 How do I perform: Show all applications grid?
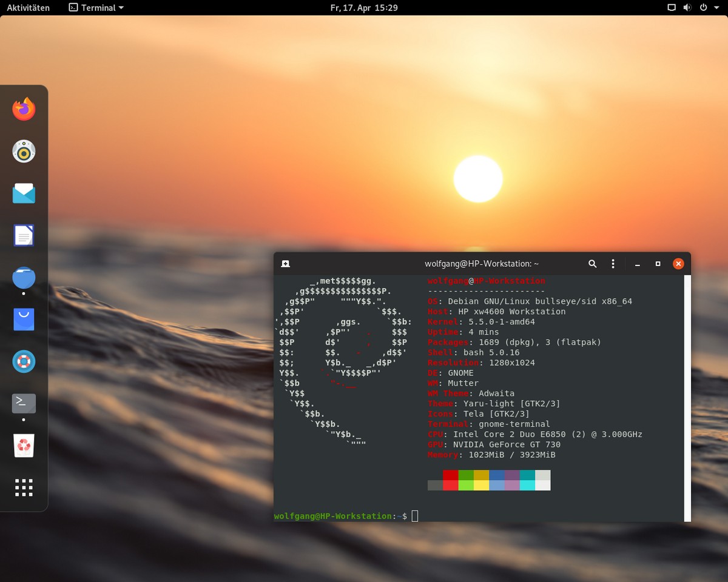coord(24,487)
